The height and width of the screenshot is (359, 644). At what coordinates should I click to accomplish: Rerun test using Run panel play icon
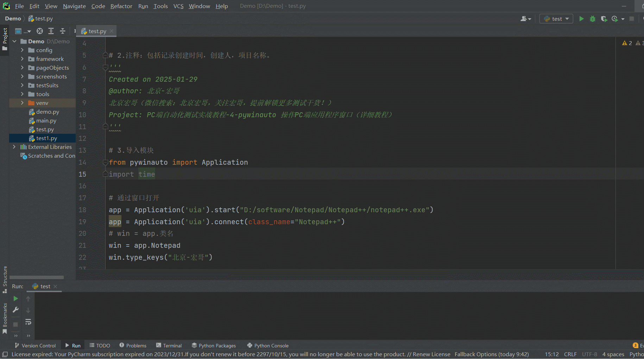coord(15,298)
